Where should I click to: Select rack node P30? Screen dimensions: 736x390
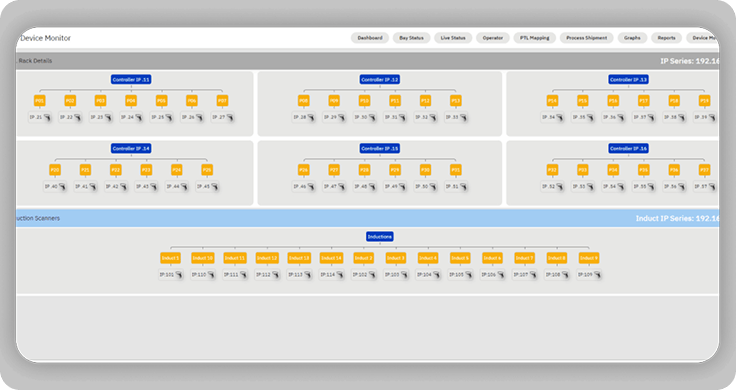click(x=425, y=170)
